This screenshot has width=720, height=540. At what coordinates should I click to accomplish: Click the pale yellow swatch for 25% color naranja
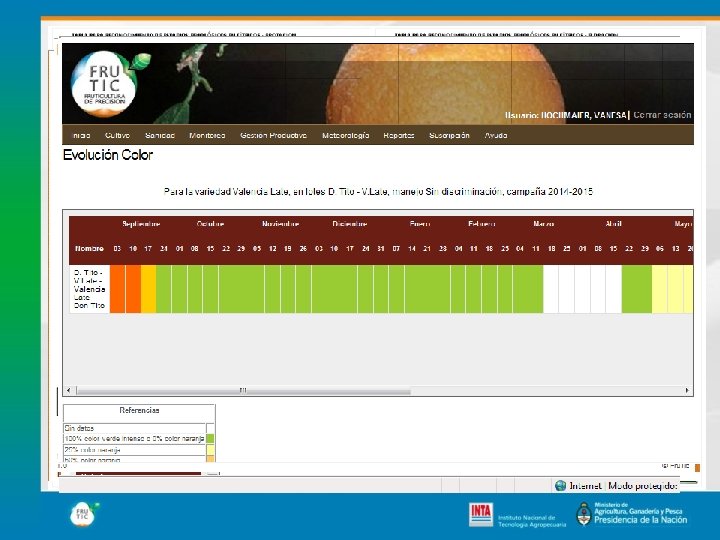click(210, 450)
